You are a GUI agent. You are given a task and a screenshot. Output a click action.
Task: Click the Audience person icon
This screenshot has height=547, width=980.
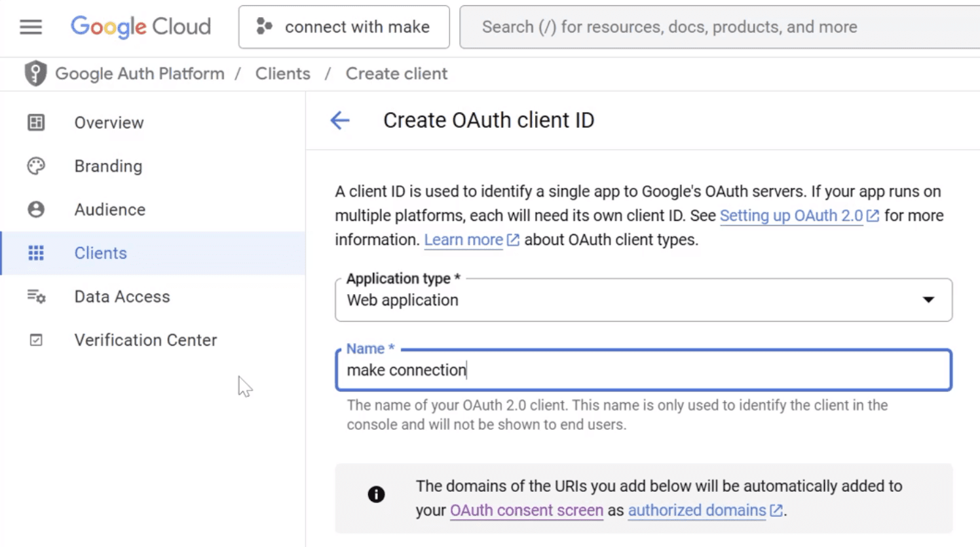tap(36, 210)
